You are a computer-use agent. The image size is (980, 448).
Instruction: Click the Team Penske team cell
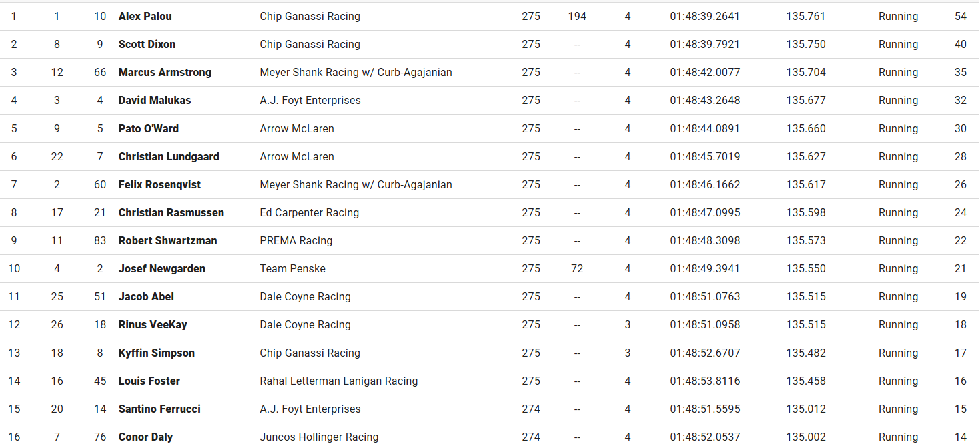click(292, 269)
